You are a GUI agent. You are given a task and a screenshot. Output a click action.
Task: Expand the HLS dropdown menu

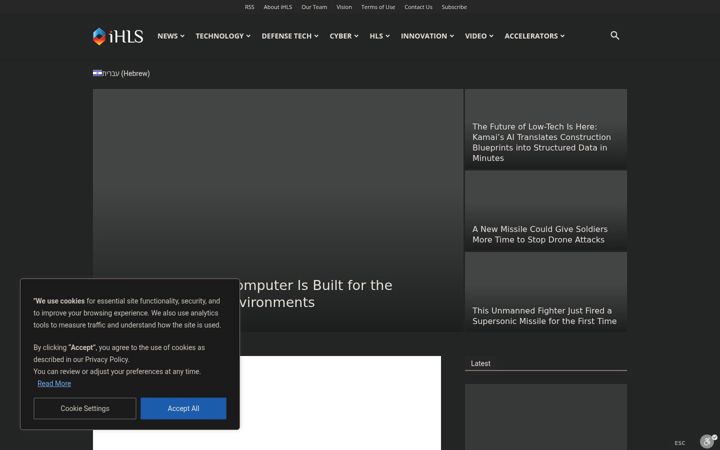[x=379, y=36]
